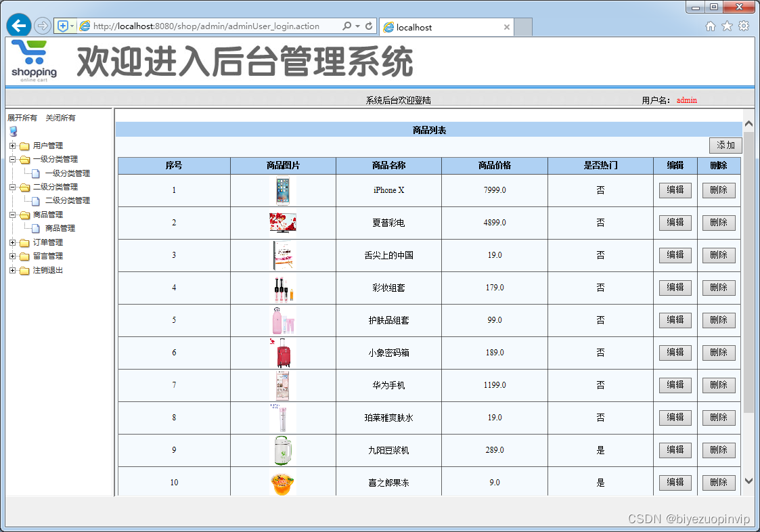
Task: Click the page icon beside 二级分类管理 child
Action: [35, 201]
